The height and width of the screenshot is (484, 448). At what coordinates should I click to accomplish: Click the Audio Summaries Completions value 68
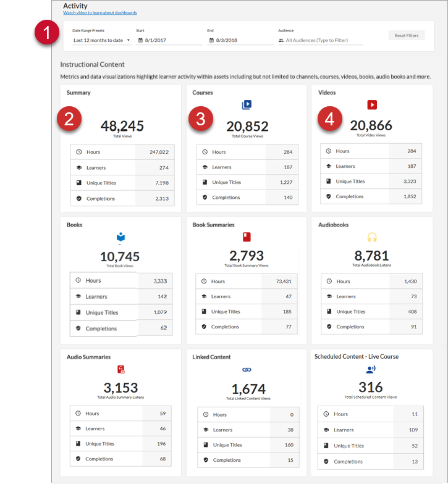163,459
